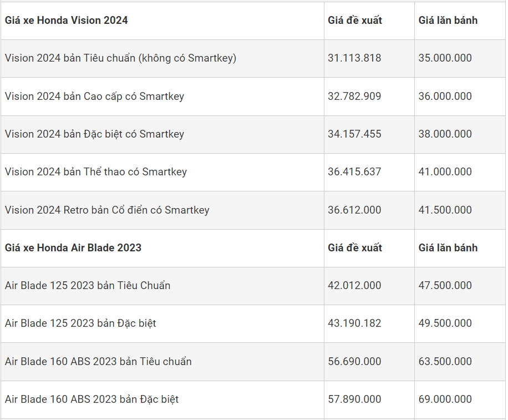Select the Vision 2024 bản Tiêu chuẩn row label
Image resolution: width=508 pixels, height=420 pixels.
tap(120, 58)
